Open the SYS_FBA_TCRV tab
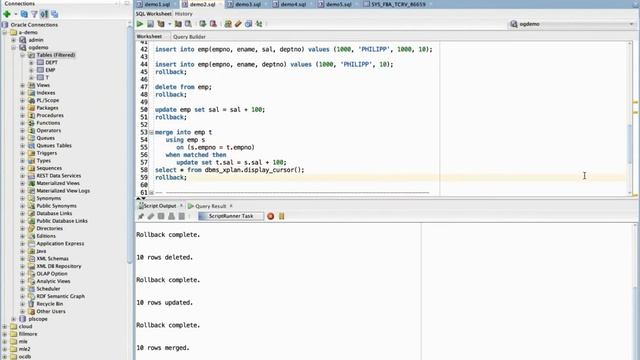 pos(398,4)
